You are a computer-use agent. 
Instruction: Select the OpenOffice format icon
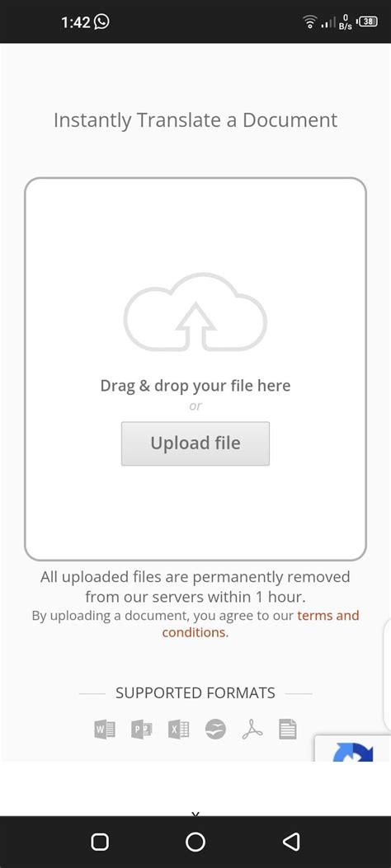[215, 730]
